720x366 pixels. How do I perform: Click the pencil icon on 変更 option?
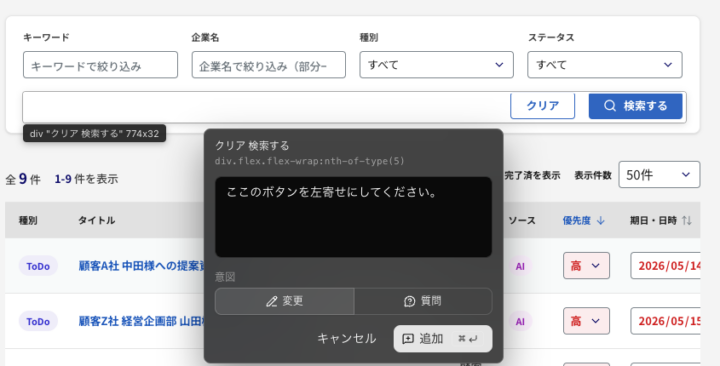(271, 301)
